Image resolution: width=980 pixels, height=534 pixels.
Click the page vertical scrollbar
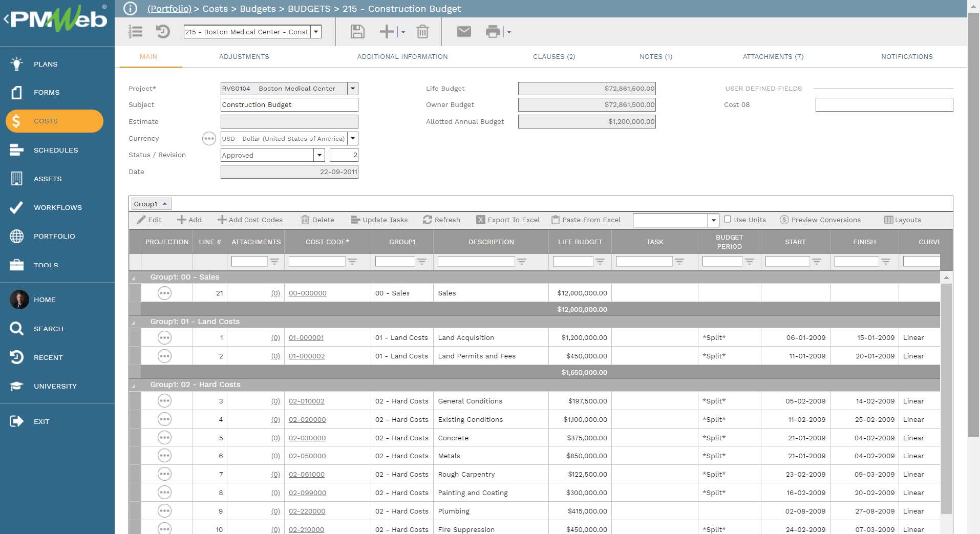[x=973, y=225]
